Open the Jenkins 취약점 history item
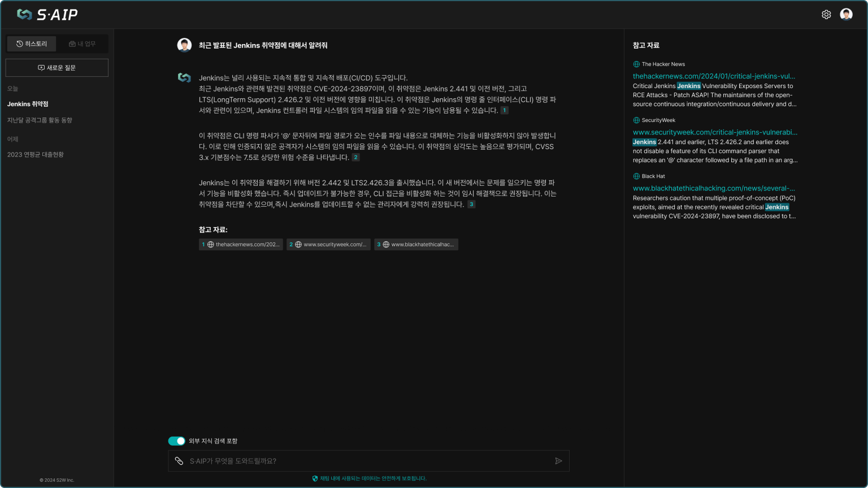 [x=28, y=104]
